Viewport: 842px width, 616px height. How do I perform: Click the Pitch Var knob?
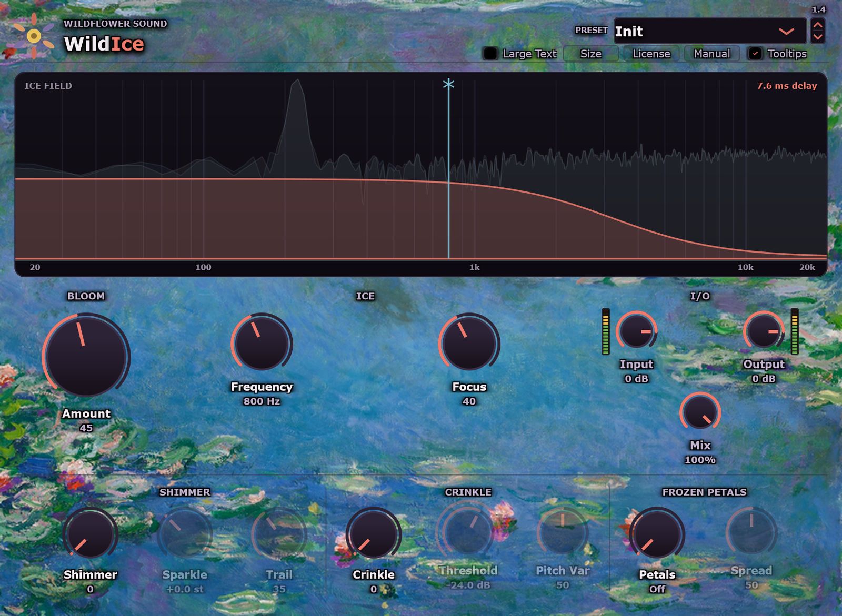click(563, 531)
